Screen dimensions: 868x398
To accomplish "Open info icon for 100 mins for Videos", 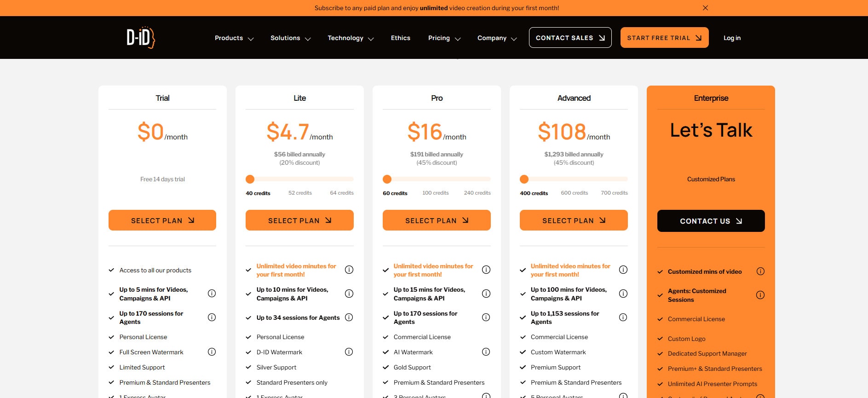I will [x=623, y=294].
